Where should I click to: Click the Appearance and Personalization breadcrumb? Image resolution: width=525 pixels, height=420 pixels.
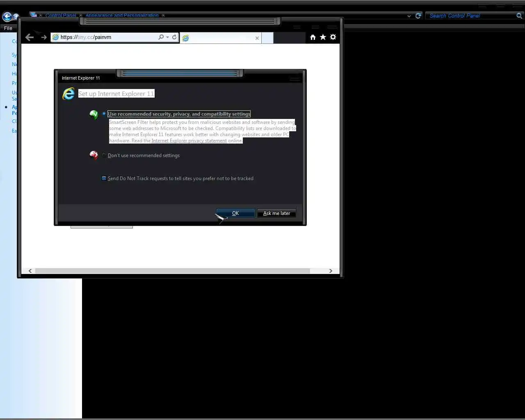122,16
